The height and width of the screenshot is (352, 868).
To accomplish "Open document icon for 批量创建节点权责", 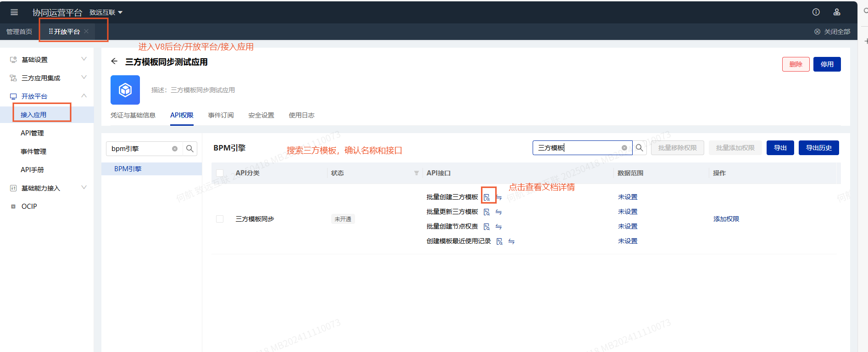I will [487, 227].
